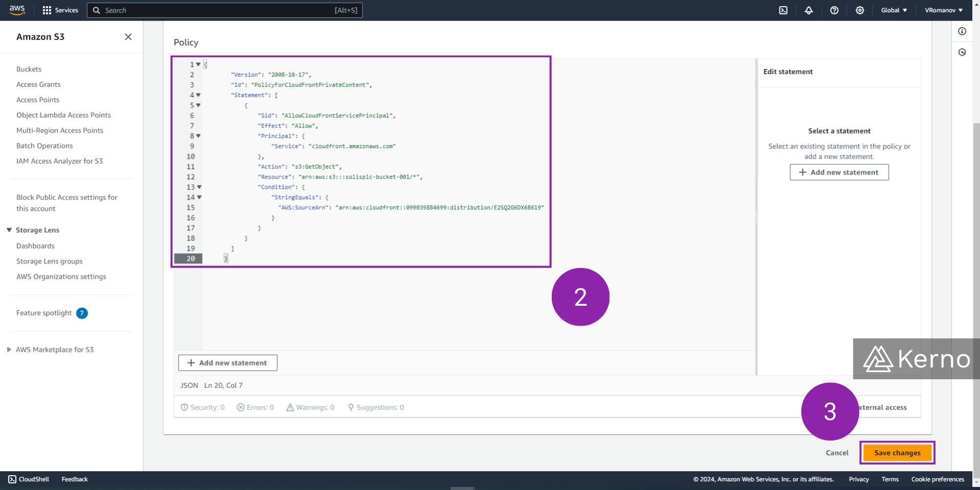
Task: Open Terms link in footer
Action: coord(890,479)
